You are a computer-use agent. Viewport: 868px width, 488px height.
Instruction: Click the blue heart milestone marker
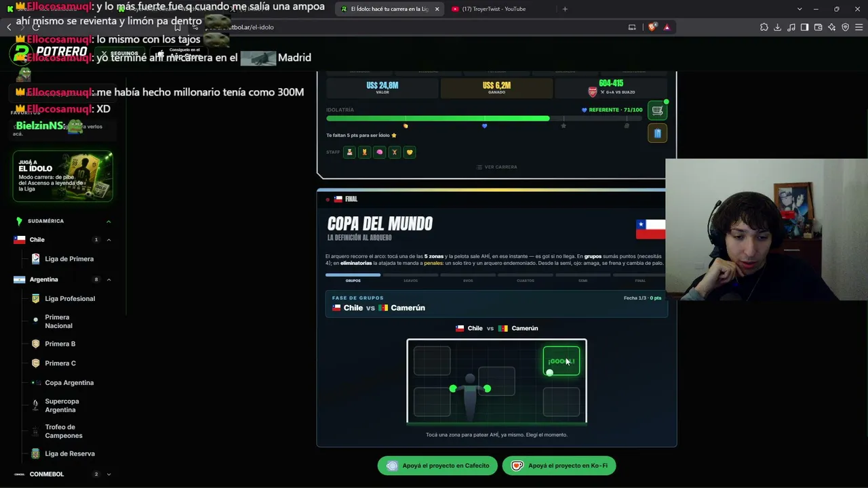(x=484, y=126)
